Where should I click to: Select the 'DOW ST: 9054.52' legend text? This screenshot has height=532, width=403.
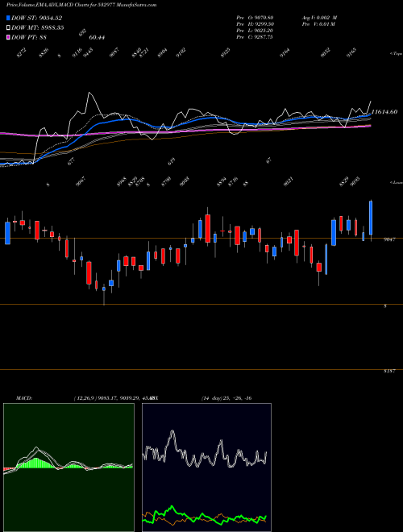coord(36,18)
